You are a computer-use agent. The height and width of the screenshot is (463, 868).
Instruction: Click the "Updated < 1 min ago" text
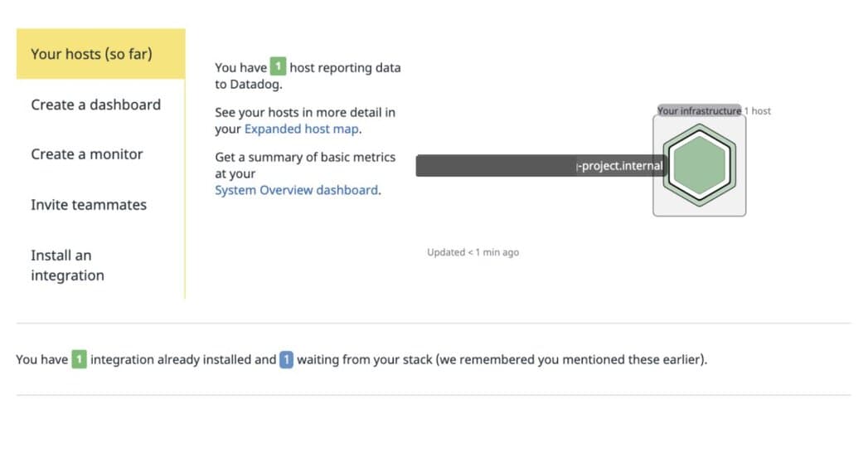pyautogui.click(x=473, y=252)
